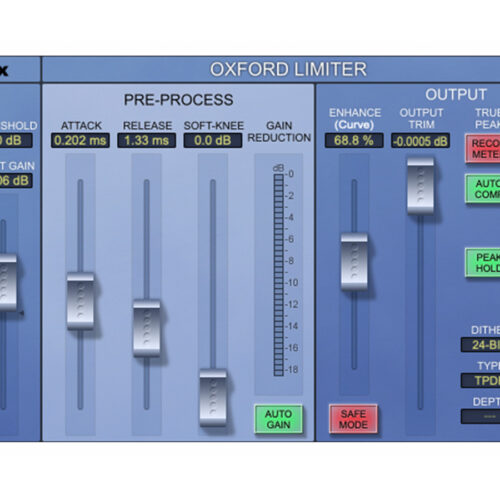
Task: Click the Gain Reduction meter
Action: [279, 274]
